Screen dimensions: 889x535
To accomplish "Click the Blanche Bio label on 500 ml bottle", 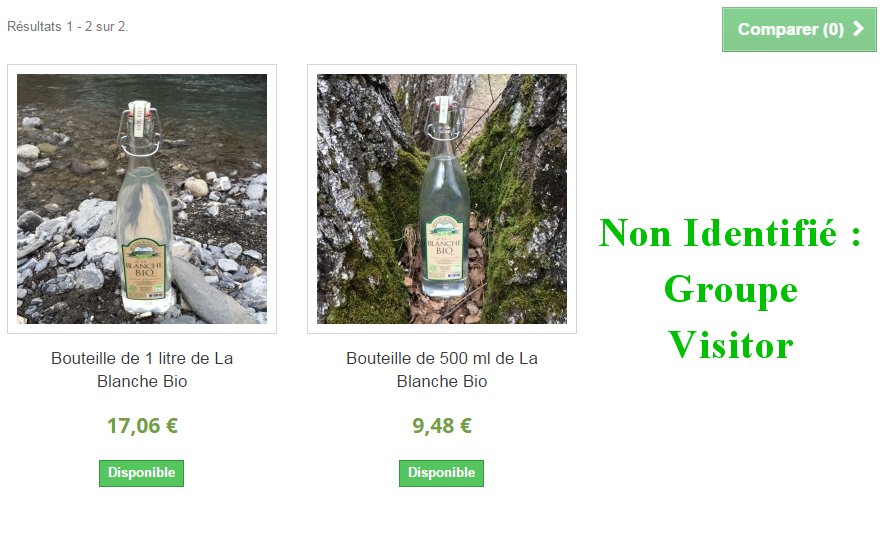I will click(445, 248).
